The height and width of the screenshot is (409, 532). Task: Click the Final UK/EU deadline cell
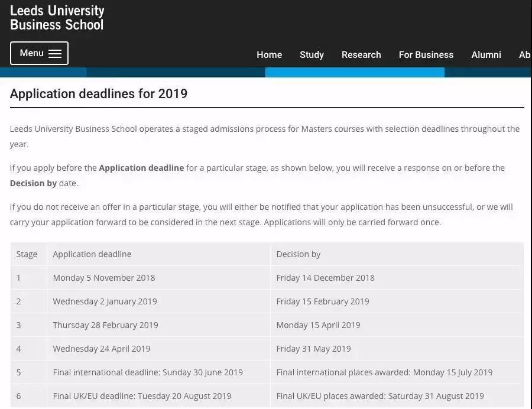(x=159, y=396)
